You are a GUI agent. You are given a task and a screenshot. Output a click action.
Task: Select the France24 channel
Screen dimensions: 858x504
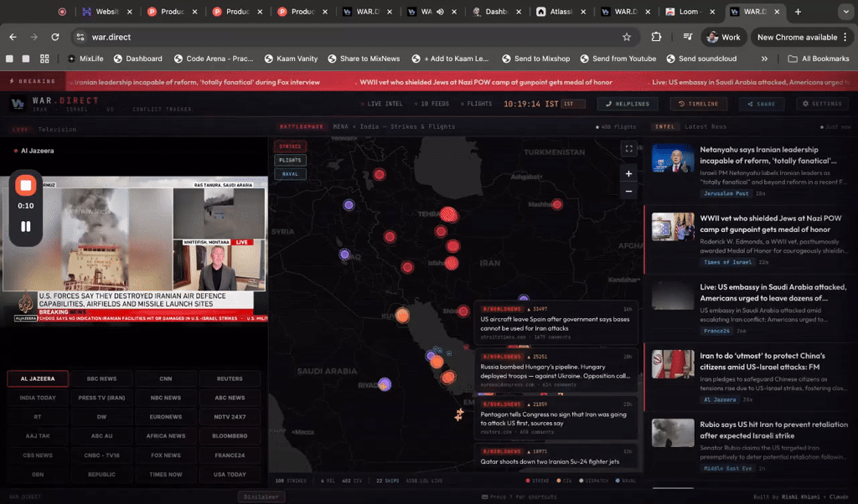(230, 455)
